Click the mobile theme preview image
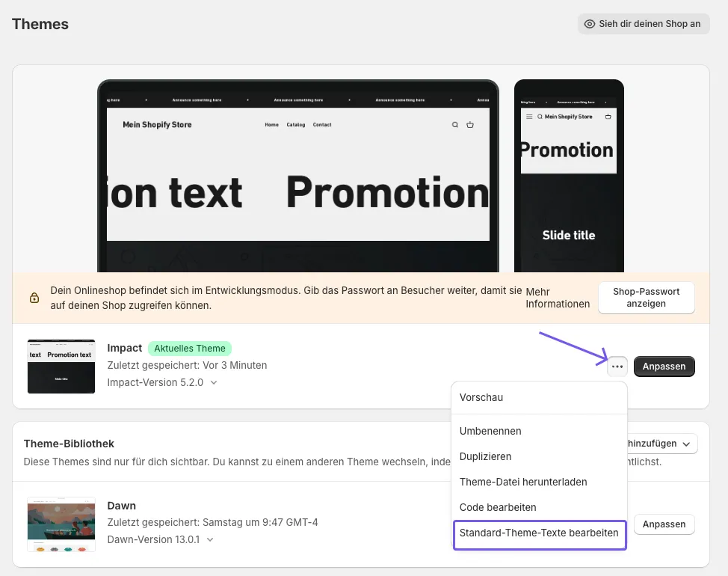Image resolution: width=728 pixels, height=576 pixels. [x=569, y=176]
